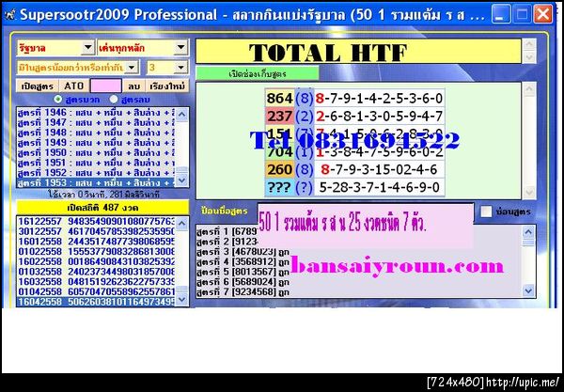
Task: Toggle the ซ่อนสูตร checkbox
Action: point(486,212)
